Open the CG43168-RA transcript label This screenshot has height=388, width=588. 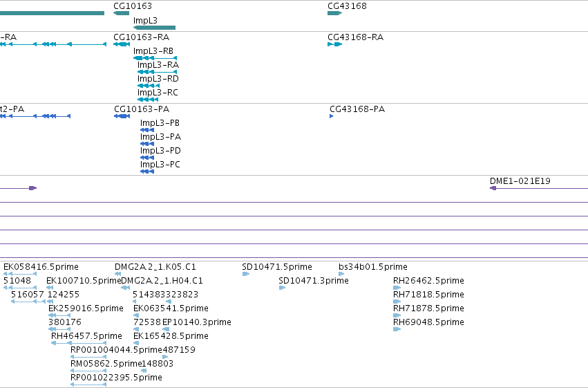(x=356, y=37)
